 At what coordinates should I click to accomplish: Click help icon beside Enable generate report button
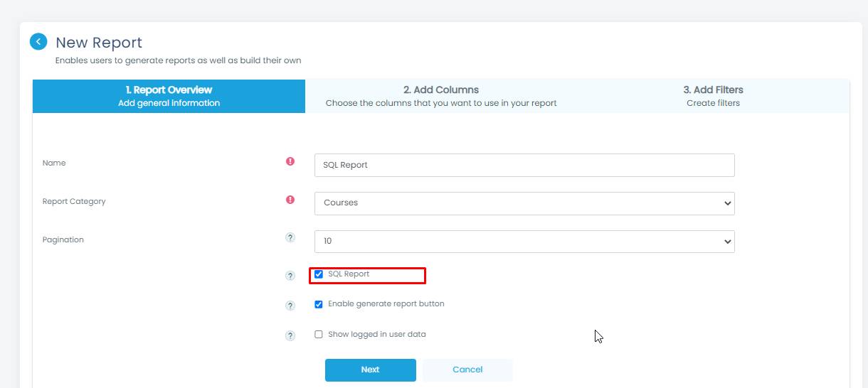[290, 306]
